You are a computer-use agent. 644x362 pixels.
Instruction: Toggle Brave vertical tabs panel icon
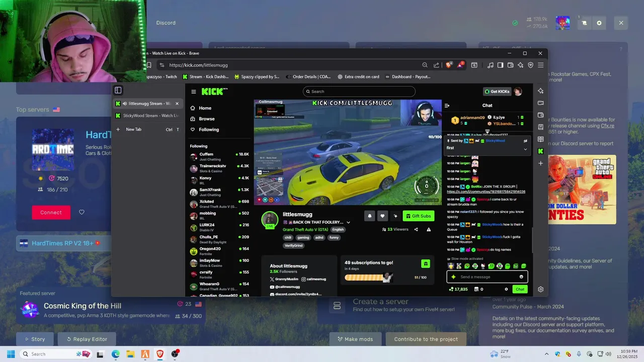[118, 90]
